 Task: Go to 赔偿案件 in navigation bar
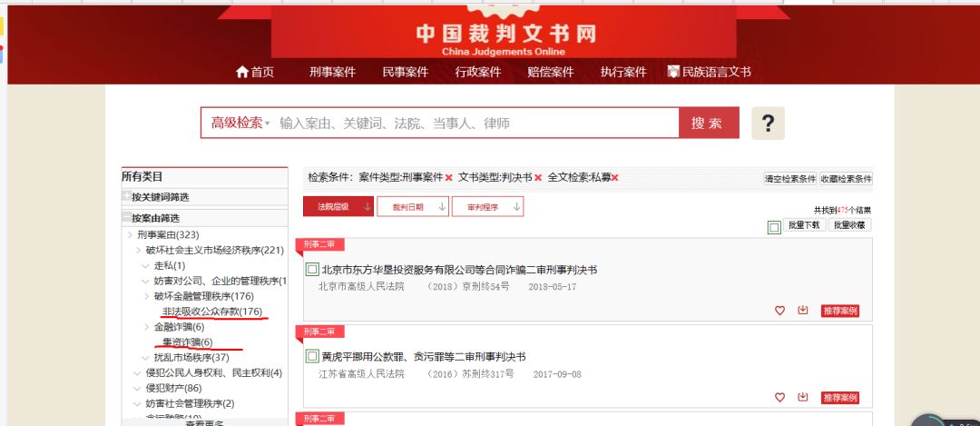click(x=551, y=72)
